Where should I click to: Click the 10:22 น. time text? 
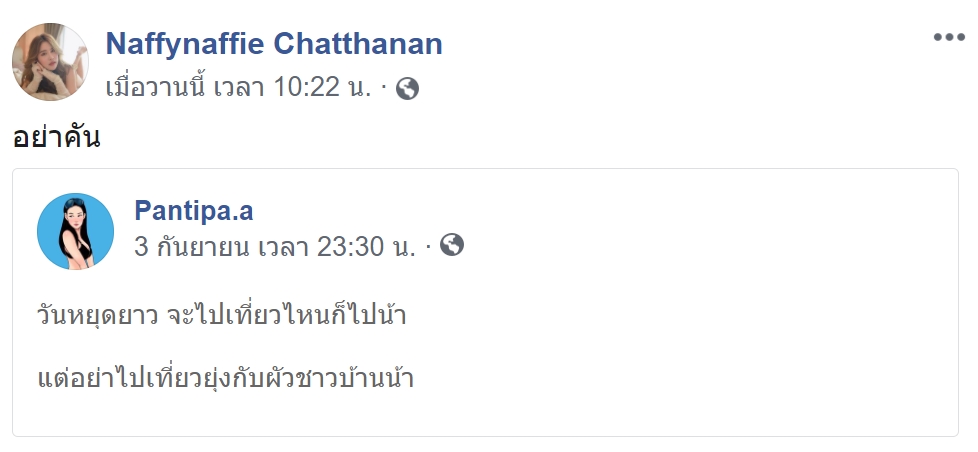click(x=322, y=87)
